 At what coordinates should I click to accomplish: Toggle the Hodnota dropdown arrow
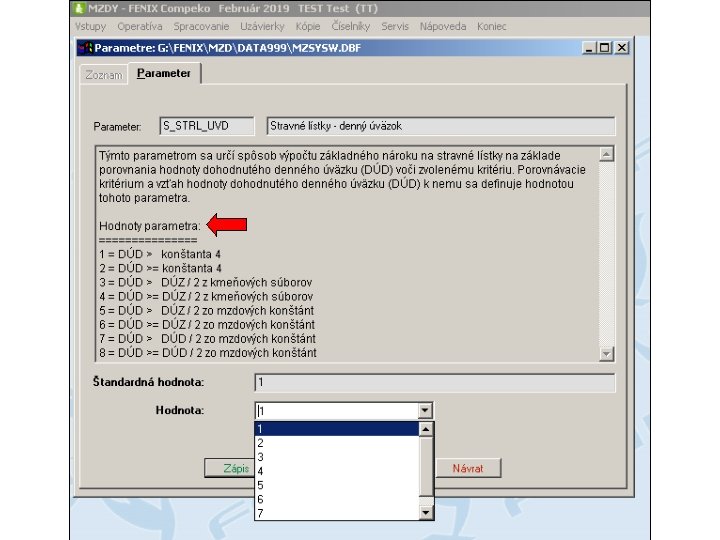[x=425, y=411]
